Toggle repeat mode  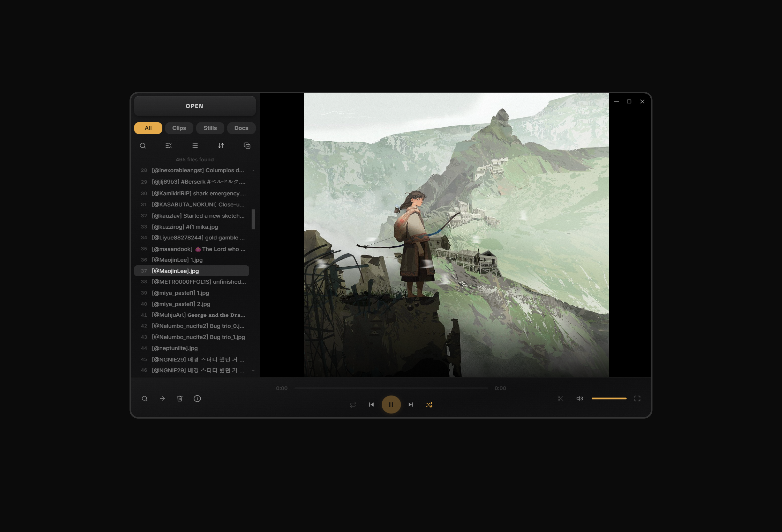353,404
